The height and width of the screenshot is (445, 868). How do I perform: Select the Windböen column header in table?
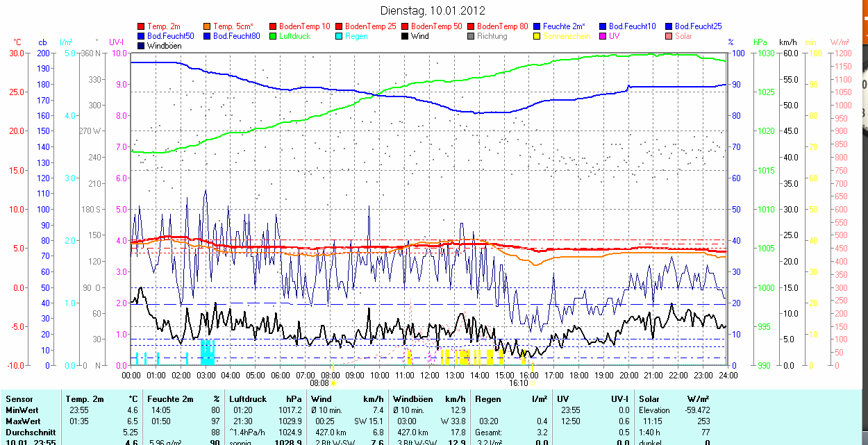click(x=413, y=399)
